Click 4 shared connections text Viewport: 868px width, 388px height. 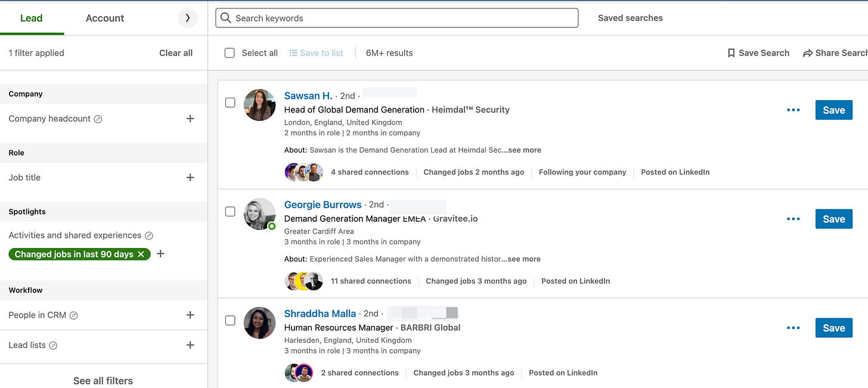(370, 172)
